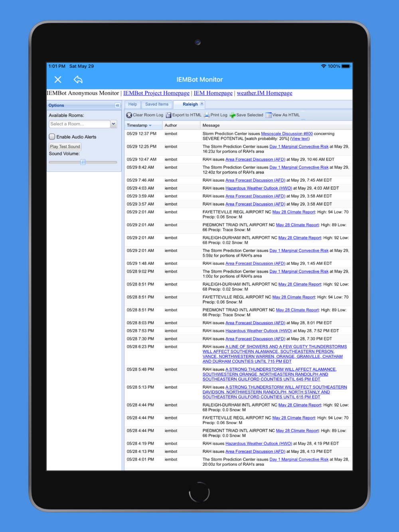Open Area Forecast Discussion link at 10:47 AM

click(x=255, y=159)
